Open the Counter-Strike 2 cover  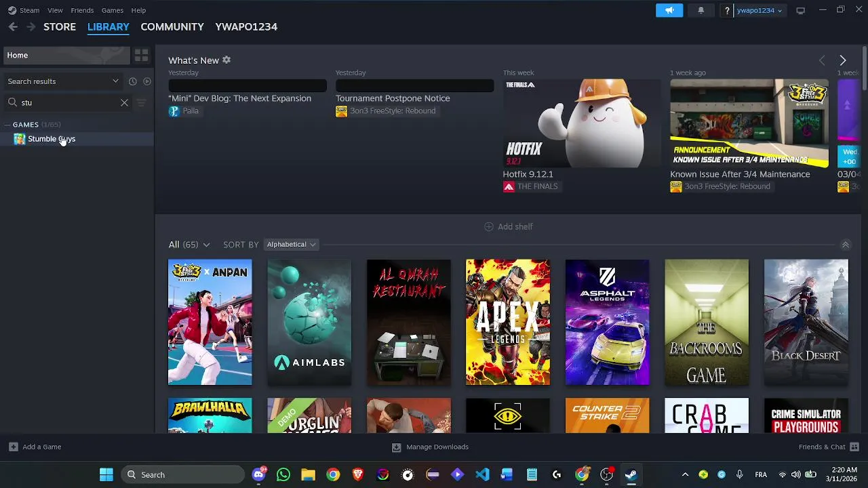tap(608, 415)
